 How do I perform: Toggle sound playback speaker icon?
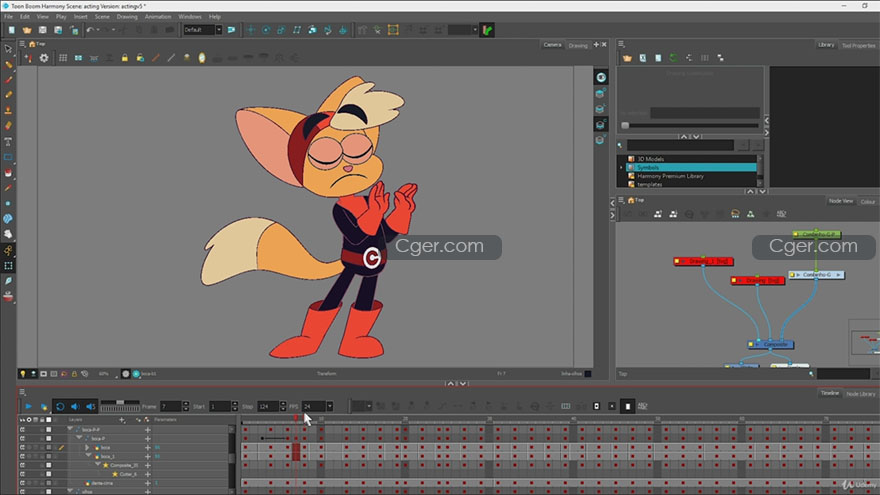point(75,406)
